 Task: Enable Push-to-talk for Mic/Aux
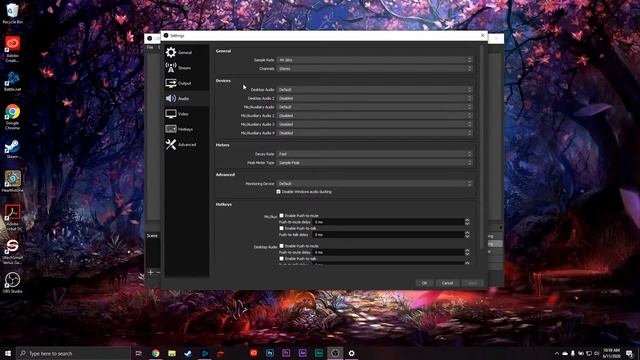point(282,228)
